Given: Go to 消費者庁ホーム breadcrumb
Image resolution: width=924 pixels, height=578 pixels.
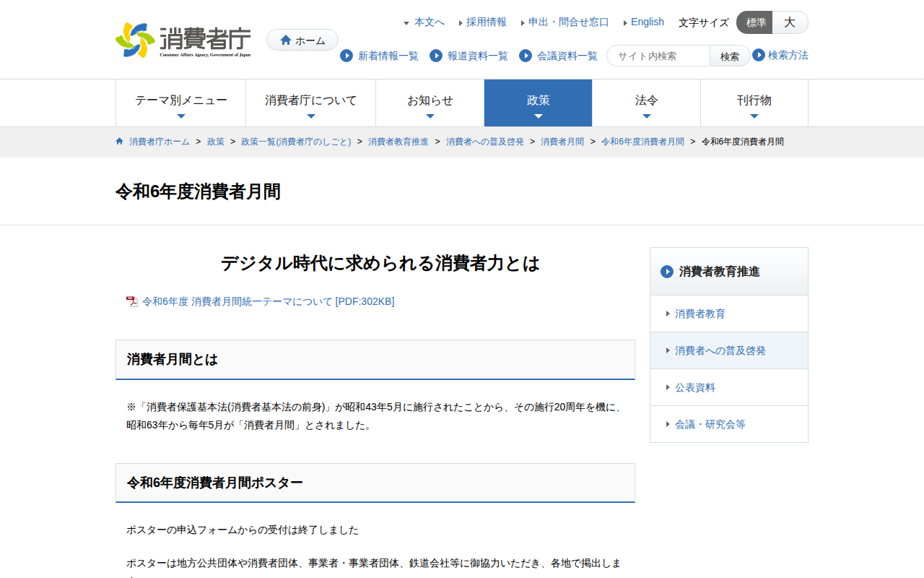Looking at the screenshot, I should tap(160, 142).
